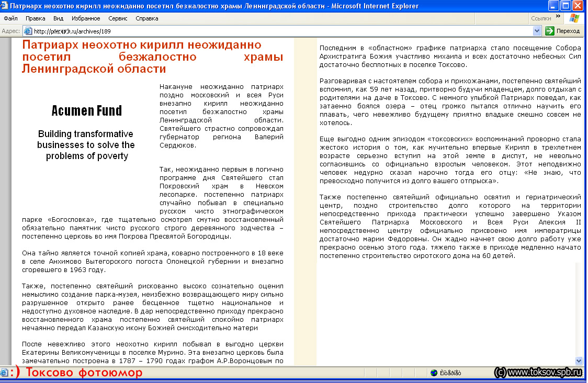Click the paragraph starting 'Также постепенно святейший официально'
588x383 pixels.
coord(450,226)
